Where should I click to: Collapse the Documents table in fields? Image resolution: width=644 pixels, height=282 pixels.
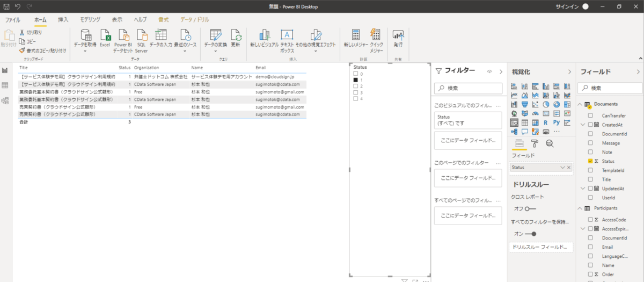pos(580,104)
